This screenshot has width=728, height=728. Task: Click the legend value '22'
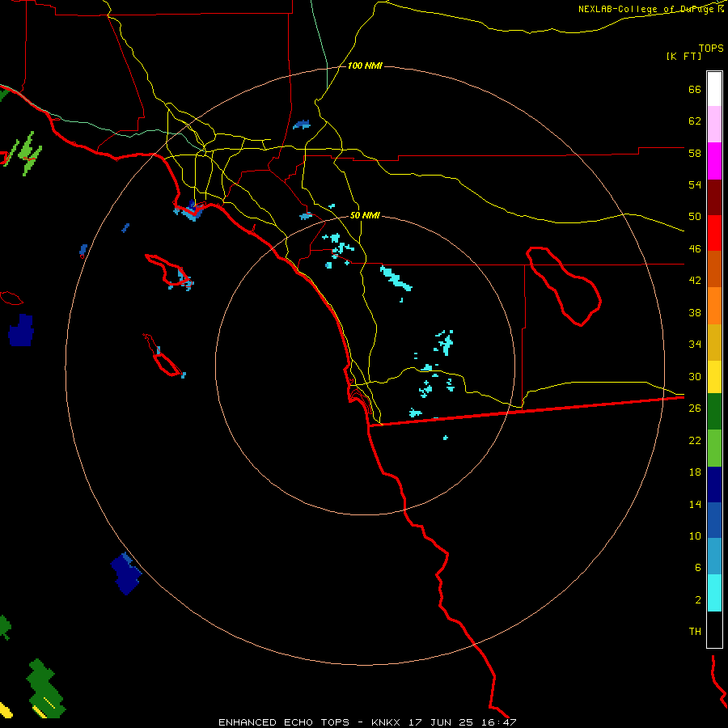click(x=695, y=440)
